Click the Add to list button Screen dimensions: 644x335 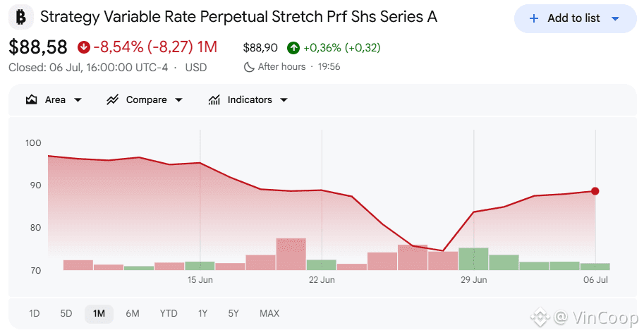576,18
